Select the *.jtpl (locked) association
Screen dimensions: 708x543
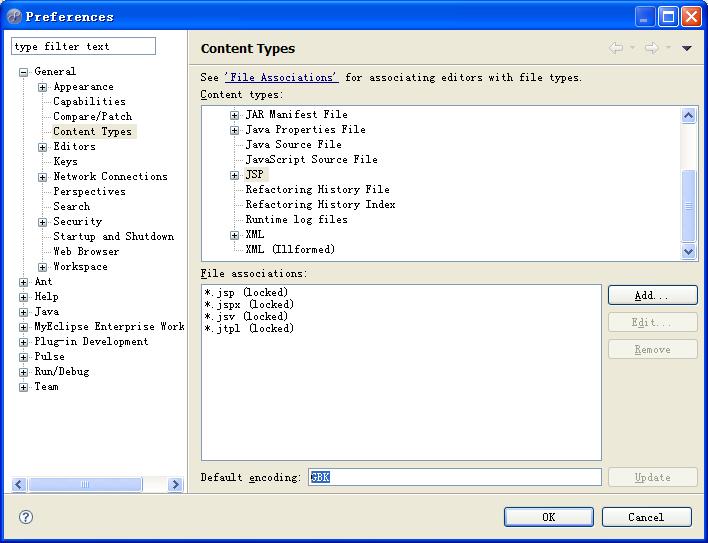249,329
